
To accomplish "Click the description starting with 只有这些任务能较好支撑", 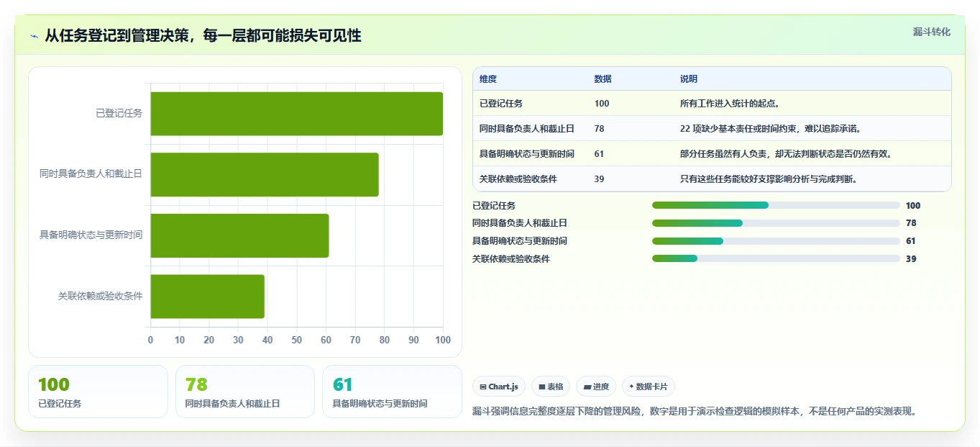I will (x=812, y=179).
